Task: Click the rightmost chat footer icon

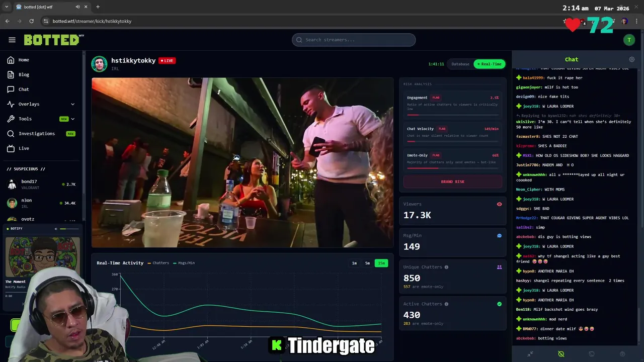Action: click(x=622, y=354)
